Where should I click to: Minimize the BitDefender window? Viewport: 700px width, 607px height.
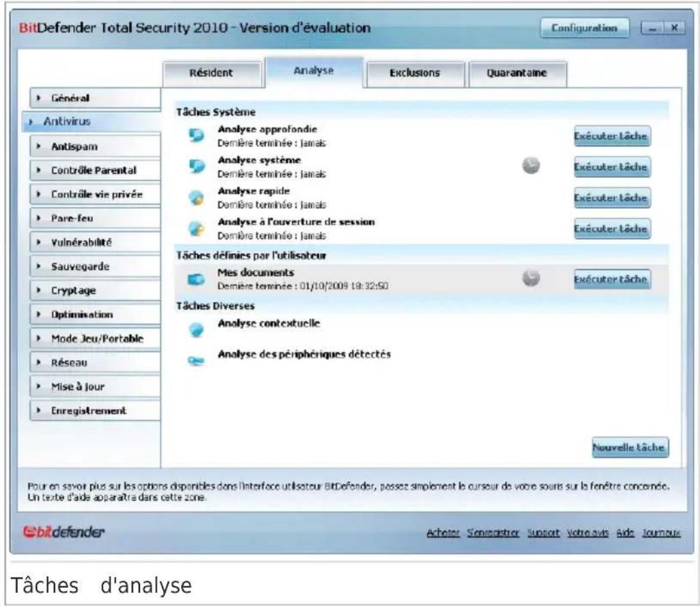652,28
